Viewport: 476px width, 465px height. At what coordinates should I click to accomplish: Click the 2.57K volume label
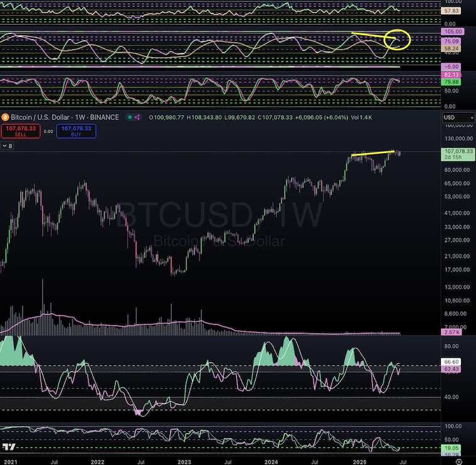pos(452,332)
